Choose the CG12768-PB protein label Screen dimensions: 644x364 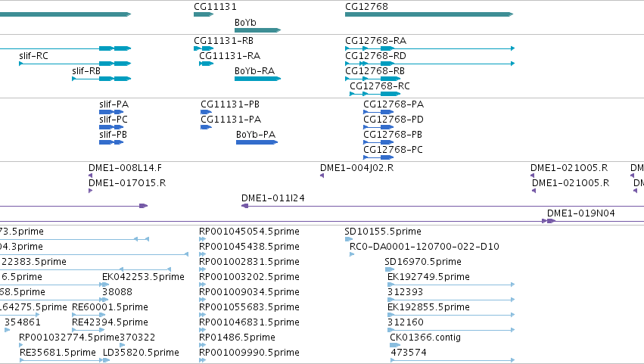tap(393, 135)
